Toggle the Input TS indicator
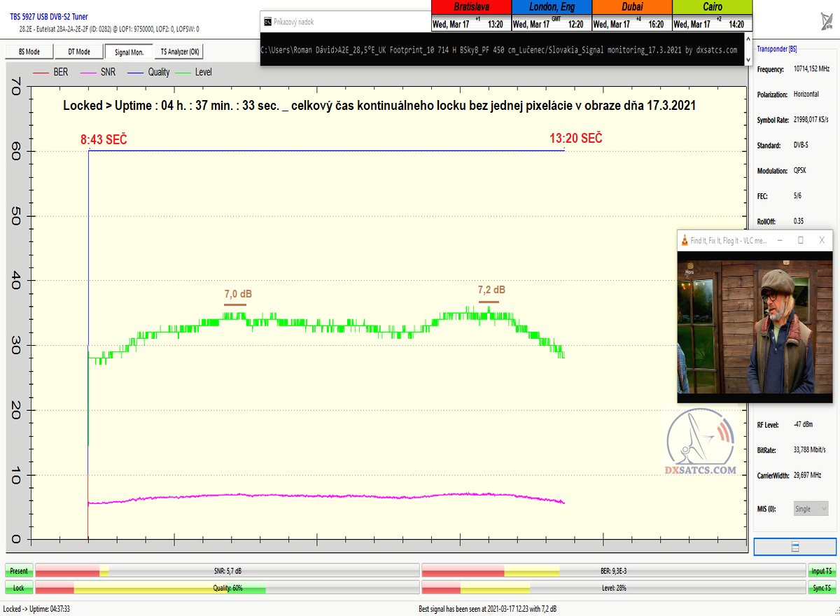 [x=822, y=571]
